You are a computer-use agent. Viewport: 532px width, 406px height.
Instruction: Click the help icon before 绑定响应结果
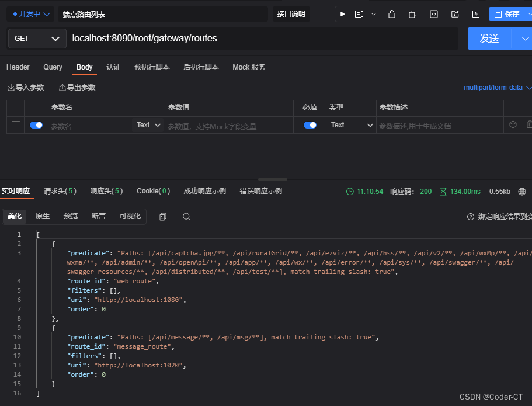pyautogui.click(x=471, y=217)
